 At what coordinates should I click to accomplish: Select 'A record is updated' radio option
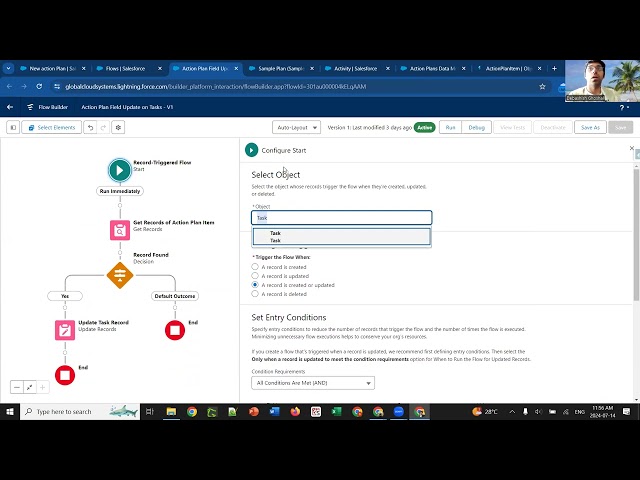coord(255,276)
